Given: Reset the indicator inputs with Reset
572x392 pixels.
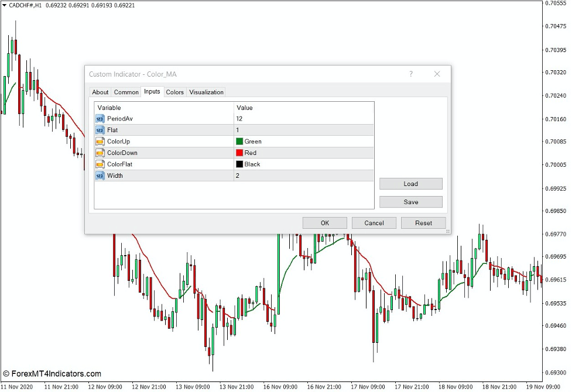Looking at the screenshot, I should click(423, 223).
